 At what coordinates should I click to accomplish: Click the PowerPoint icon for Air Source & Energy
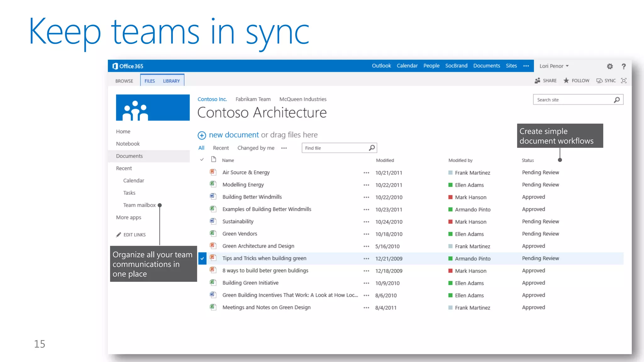coord(213,172)
